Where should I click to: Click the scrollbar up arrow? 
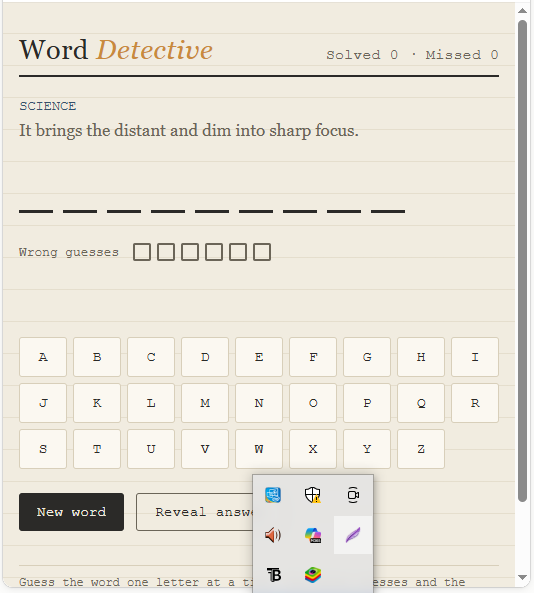[x=522, y=11]
